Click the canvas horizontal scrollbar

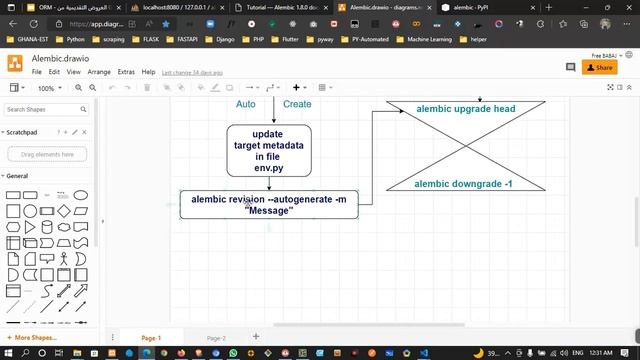tap(369, 325)
